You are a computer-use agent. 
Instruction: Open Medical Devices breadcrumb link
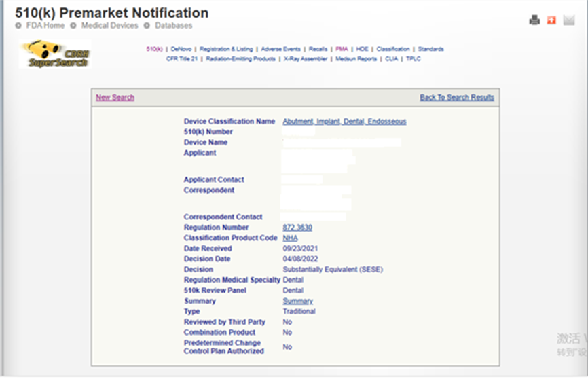pyautogui.click(x=109, y=26)
